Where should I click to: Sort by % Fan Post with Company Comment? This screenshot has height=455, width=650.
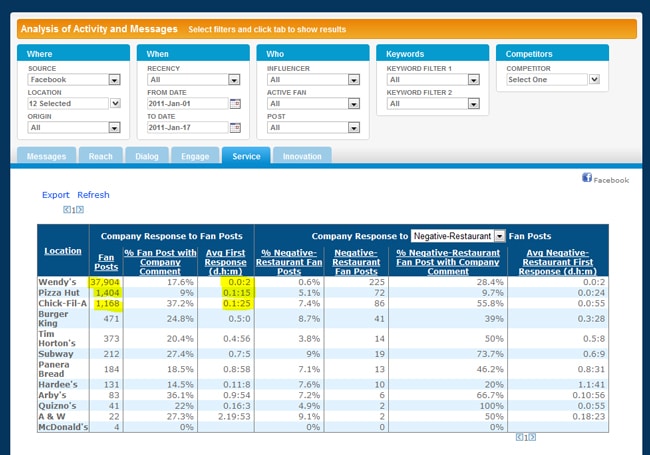[x=160, y=262]
